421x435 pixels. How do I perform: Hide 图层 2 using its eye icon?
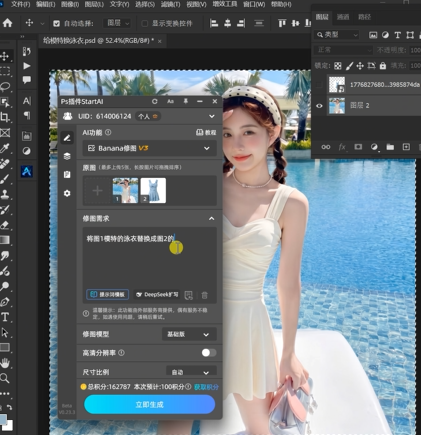pyautogui.click(x=319, y=106)
